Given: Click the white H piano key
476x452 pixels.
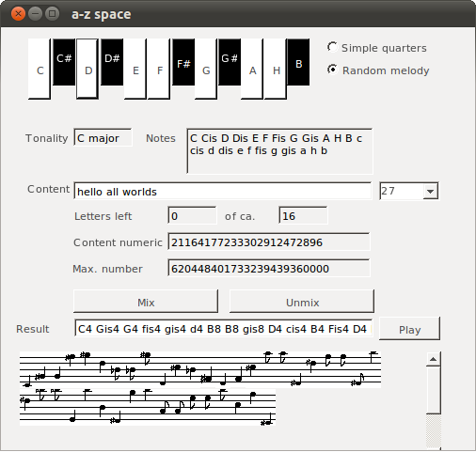Looking at the screenshot, I should (x=276, y=69).
